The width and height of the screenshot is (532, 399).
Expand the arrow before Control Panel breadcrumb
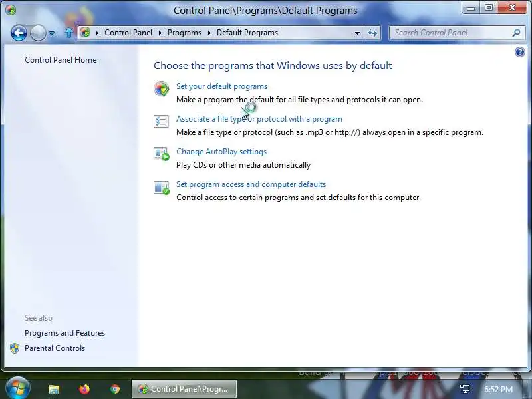[x=96, y=33]
